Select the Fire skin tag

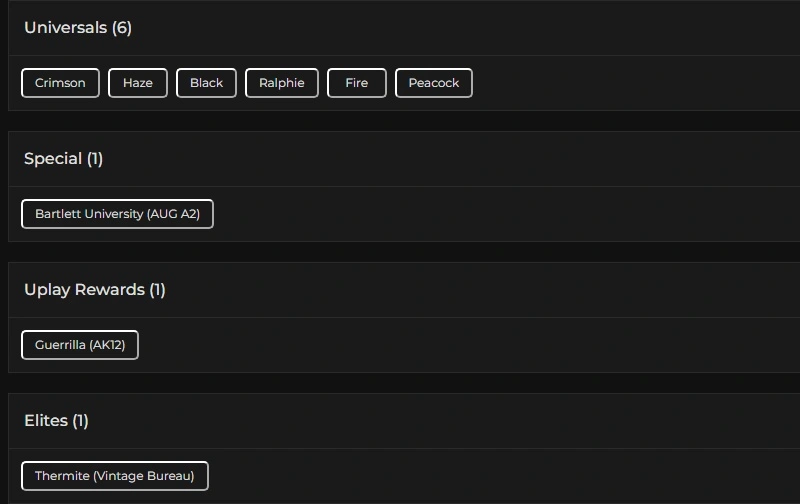click(356, 83)
